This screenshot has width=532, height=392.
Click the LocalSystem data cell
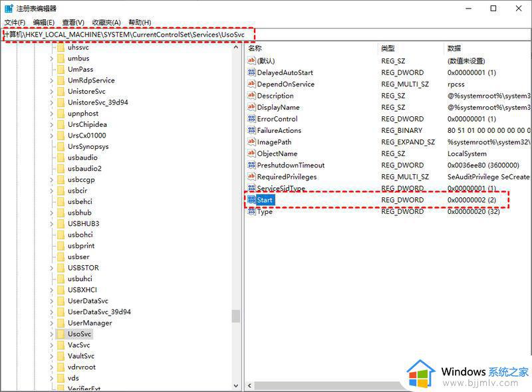pyautogui.click(x=467, y=153)
